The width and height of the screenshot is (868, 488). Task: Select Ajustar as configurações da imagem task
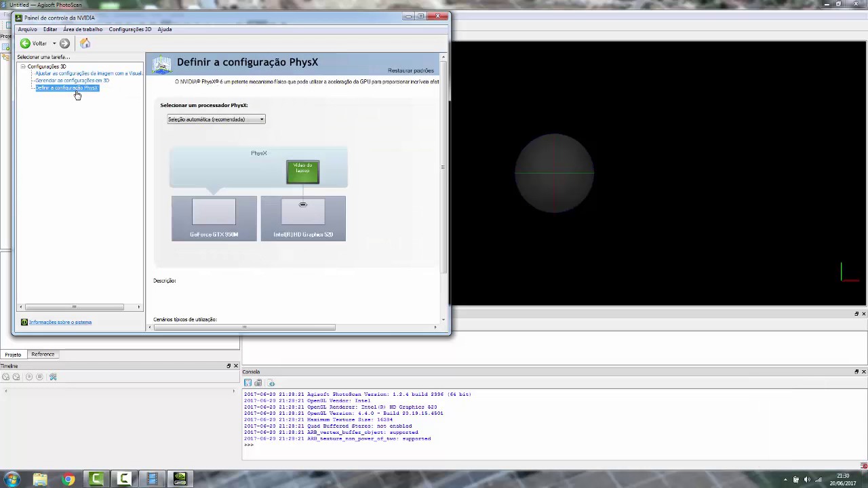tap(89, 73)
